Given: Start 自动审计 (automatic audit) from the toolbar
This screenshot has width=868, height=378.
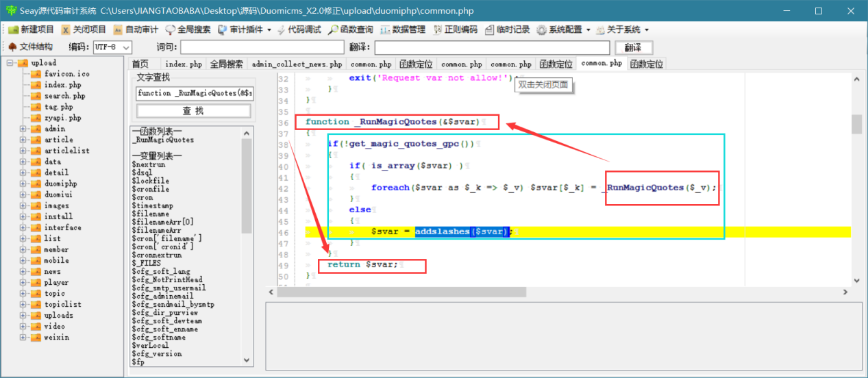Looking at the screenshot, I should click(135, 29).
